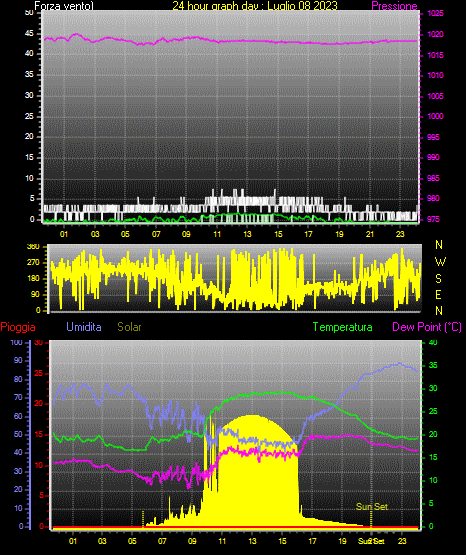
Task: Click the Forza vento axis title
Action: pos(64,6)
